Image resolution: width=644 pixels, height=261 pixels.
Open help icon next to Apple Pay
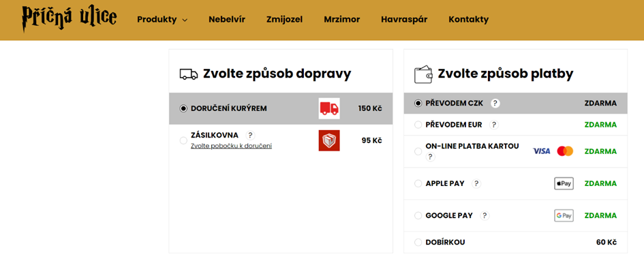click(x=476, y=184)
